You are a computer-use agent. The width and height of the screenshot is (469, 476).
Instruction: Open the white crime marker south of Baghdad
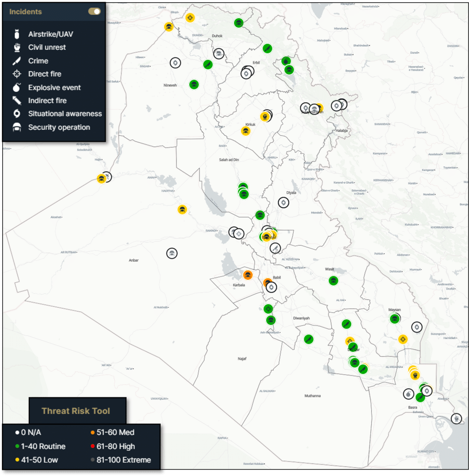tap(275, 249)
